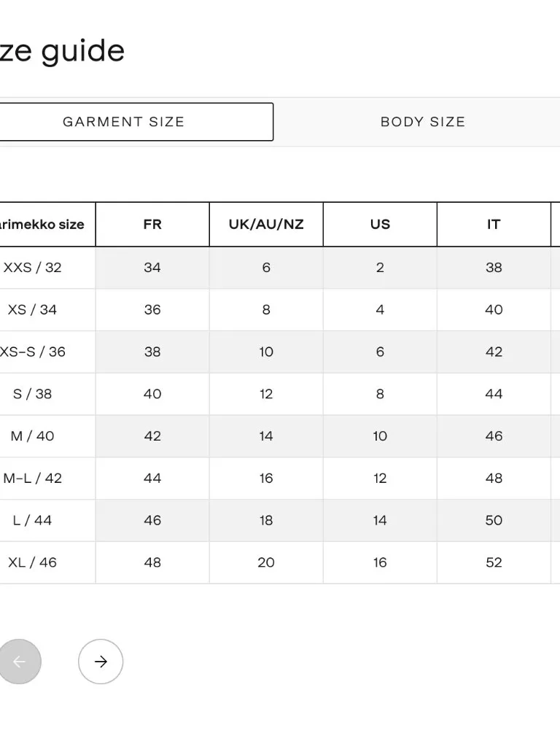Select the FR column header
Viewport: 560px width, 747px height.
[152, 225]
